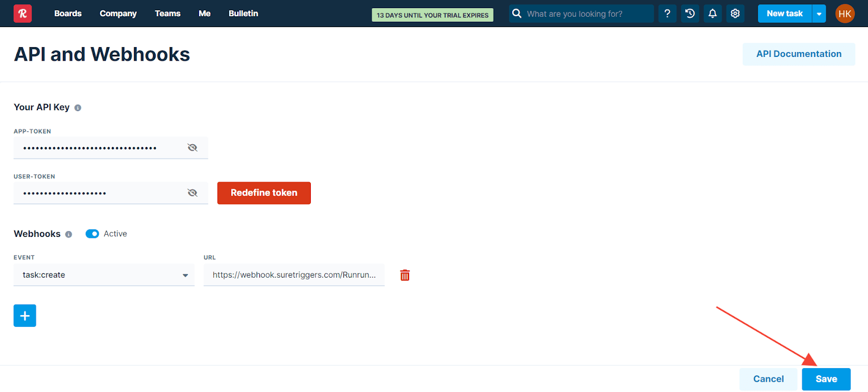Click the trial expiration banner

(x=432, y=15)
